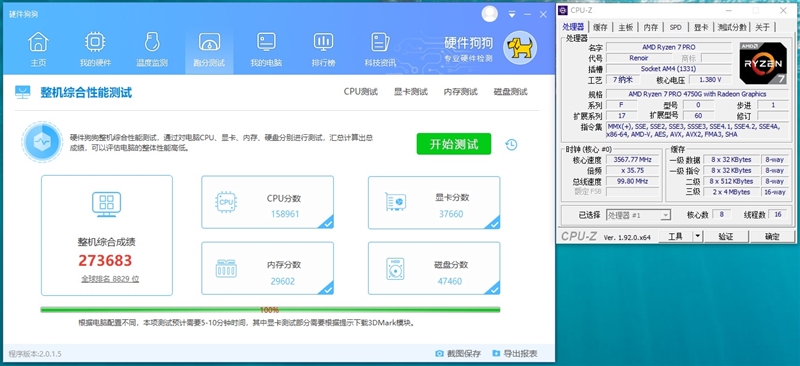Viewport: 800px width, 366px height.
Task: Click the 硬件狗狗 dog mascot logo
Action: 519,47
